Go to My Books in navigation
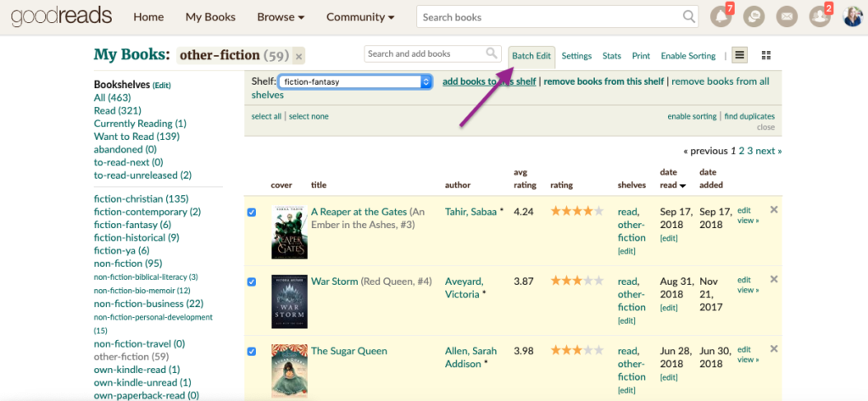868x401 pixels. [210, 17]
